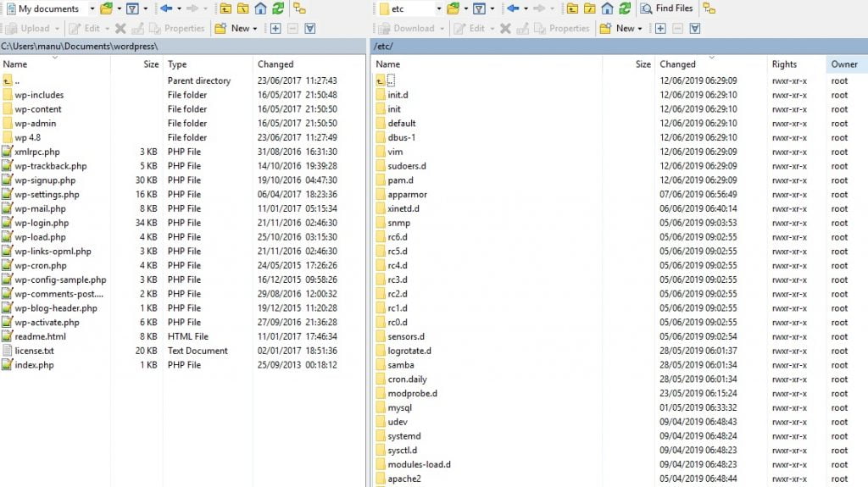
Task: Go to parent directory in local panel
Action: tap(225, 8)
